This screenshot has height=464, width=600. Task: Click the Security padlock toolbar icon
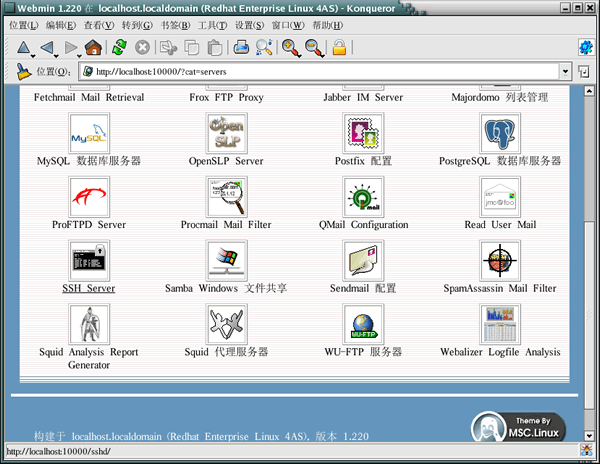point(339,47)
